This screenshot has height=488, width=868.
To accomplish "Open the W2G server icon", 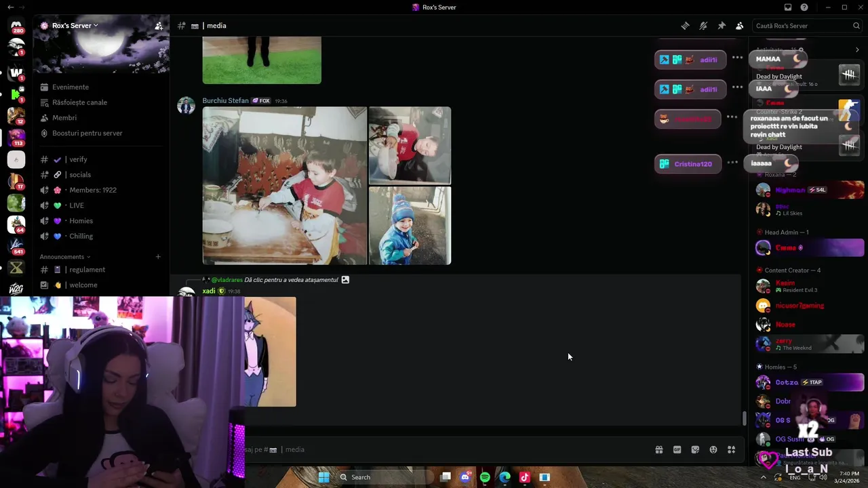I will pyautogui.click(x=16, y=289).
